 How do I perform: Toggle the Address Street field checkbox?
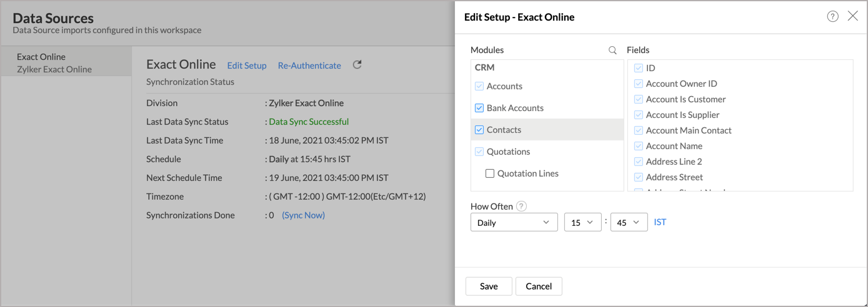(x=639, y=177)
